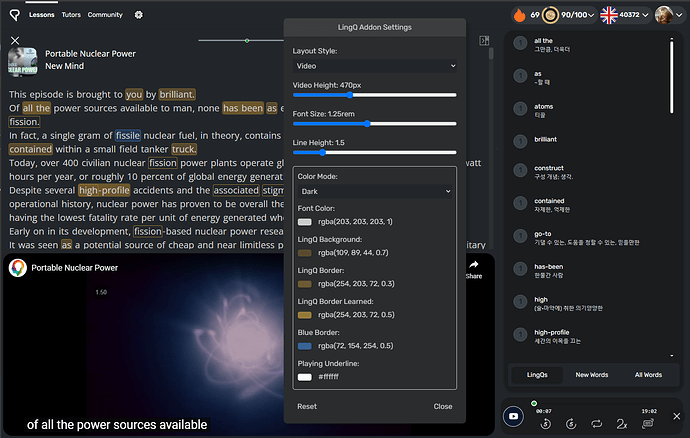Image resolution: width=690 pixels, height=438 pixels.
Task: Open the English language flag dropdown
Action: 625,15
